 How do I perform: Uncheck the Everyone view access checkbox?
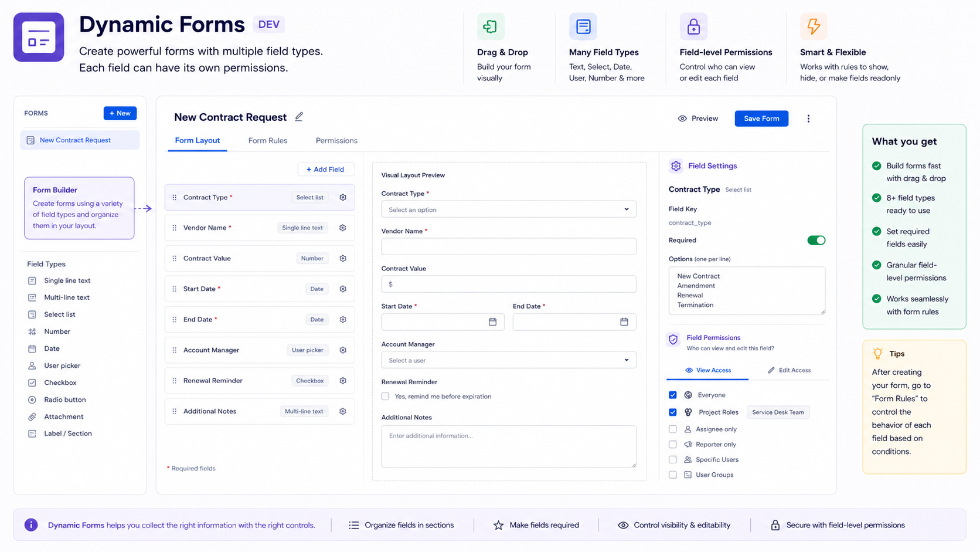pos(673,395)
